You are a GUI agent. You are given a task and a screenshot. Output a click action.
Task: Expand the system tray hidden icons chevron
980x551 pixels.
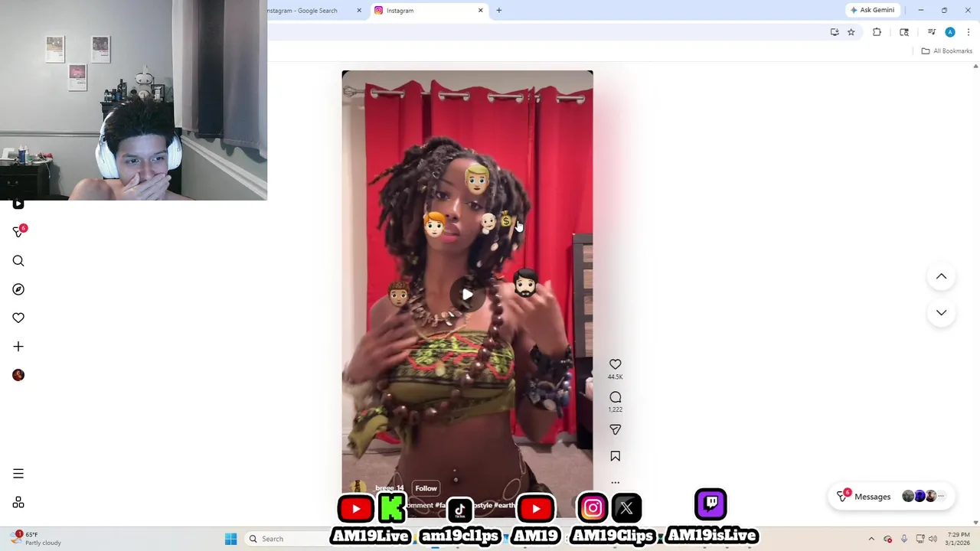click(871, 539)
